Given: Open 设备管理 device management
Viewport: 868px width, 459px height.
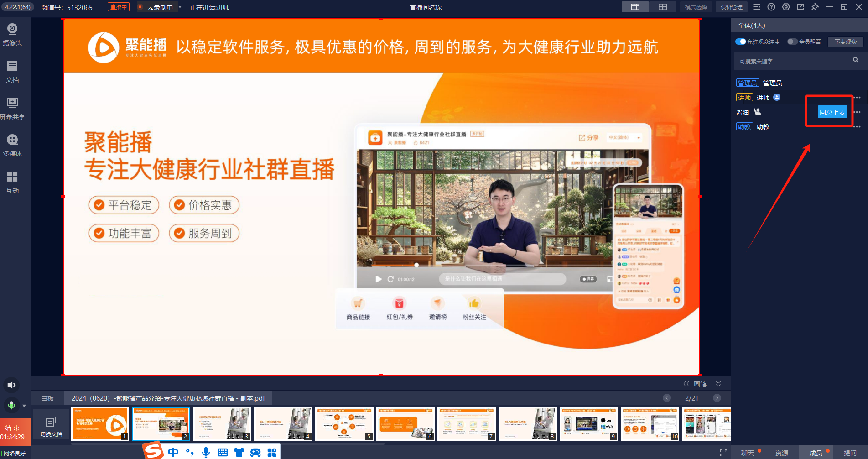Looking at the screenshot, I should click(x=732, y=7).
